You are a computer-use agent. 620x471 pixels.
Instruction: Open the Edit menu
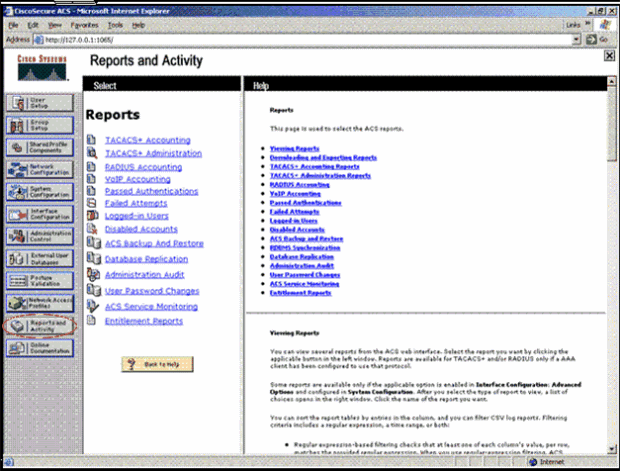[x=33, y=25]
